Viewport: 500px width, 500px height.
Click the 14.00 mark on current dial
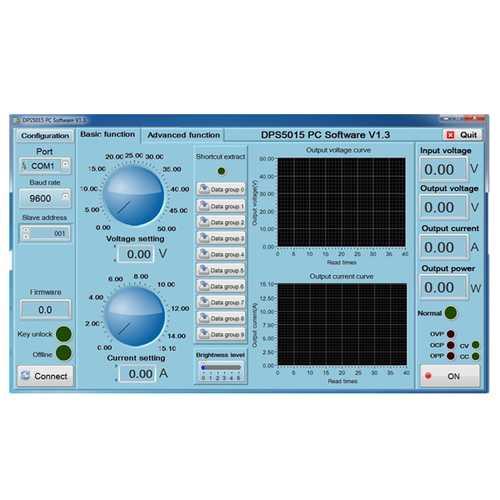click(x=177, y=336)
